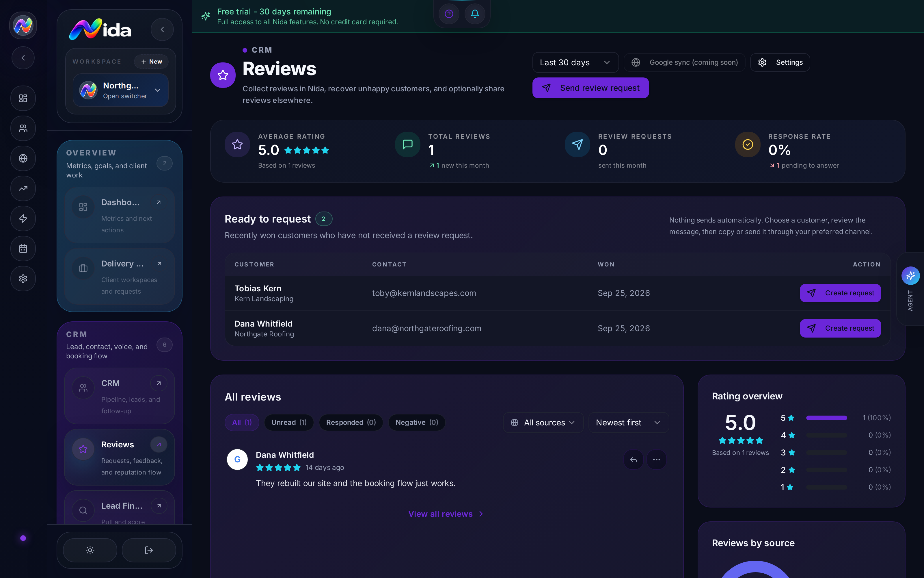Open the Settings button in header
The image size is (924, 578).
coord(780,62)
